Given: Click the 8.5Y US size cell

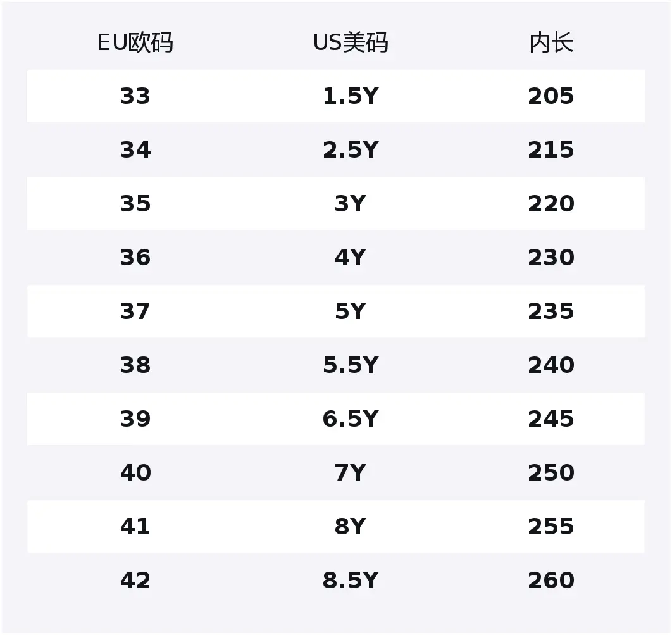Looking at the screenshot, I should (350, 581).
